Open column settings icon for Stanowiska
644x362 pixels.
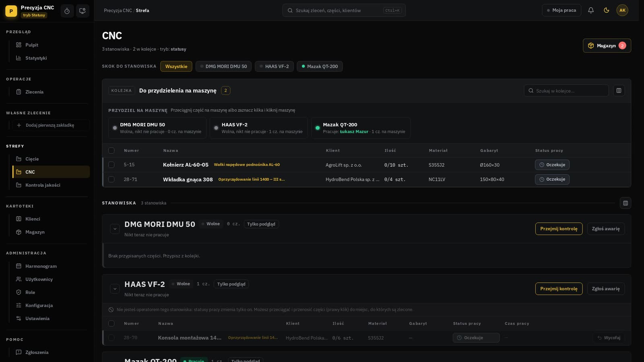point(625,203)
